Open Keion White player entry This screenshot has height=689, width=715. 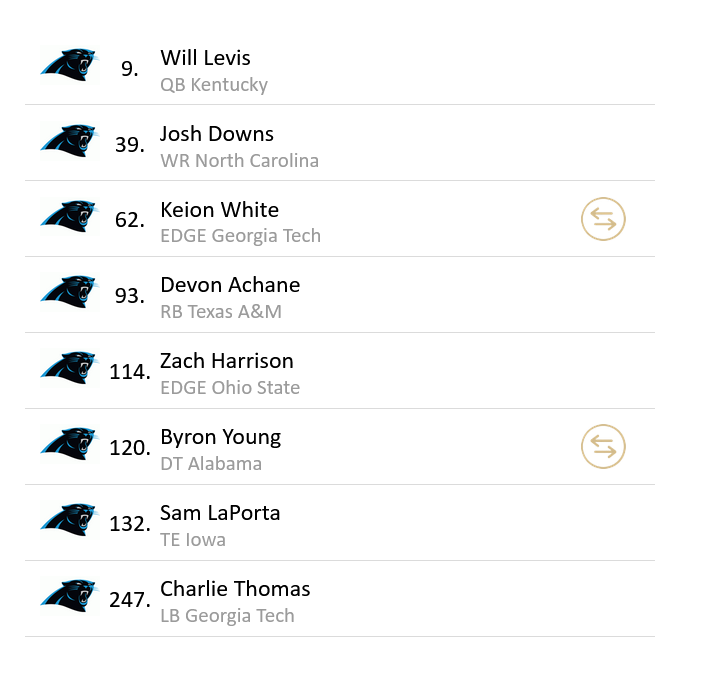tap(219, 210)
